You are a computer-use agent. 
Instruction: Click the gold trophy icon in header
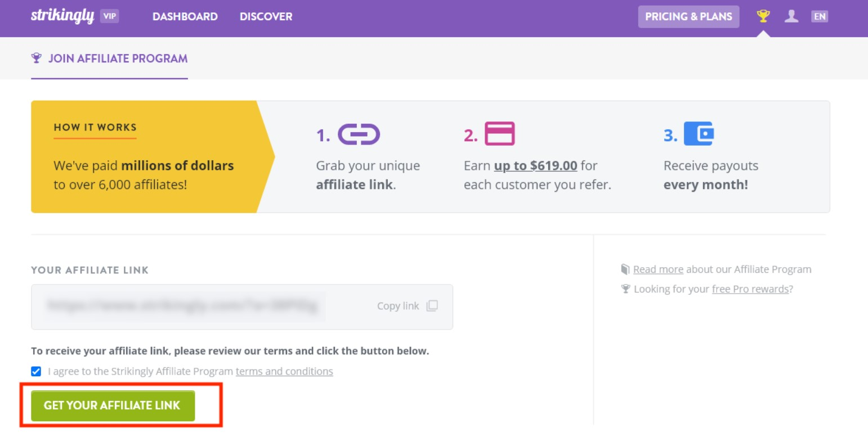click(x=763, y=16)
